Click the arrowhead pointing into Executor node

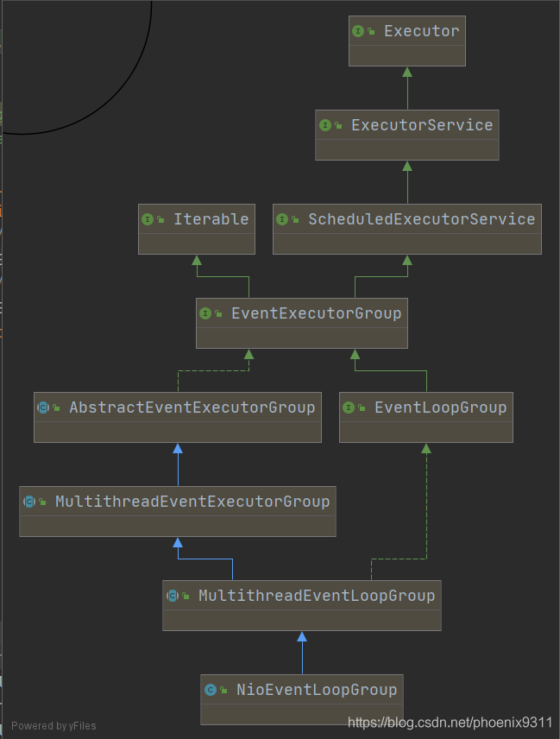tap(407, 73)
